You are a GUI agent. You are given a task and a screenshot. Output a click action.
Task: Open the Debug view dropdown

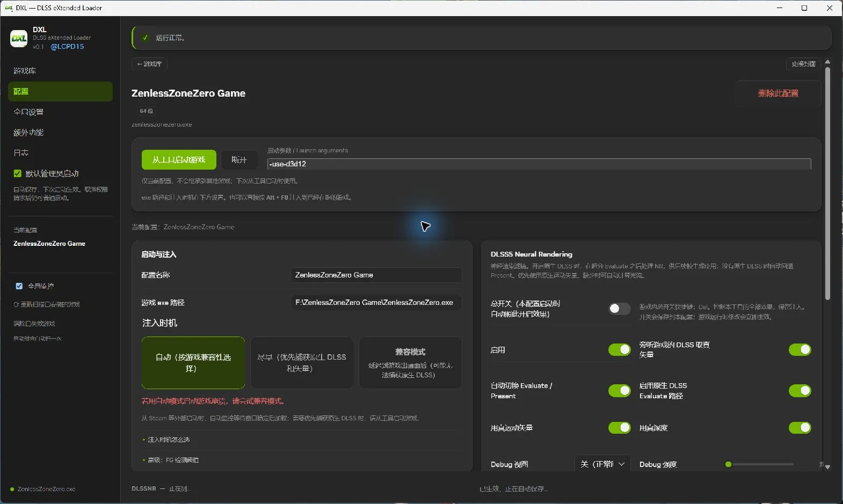click(602, 464)
